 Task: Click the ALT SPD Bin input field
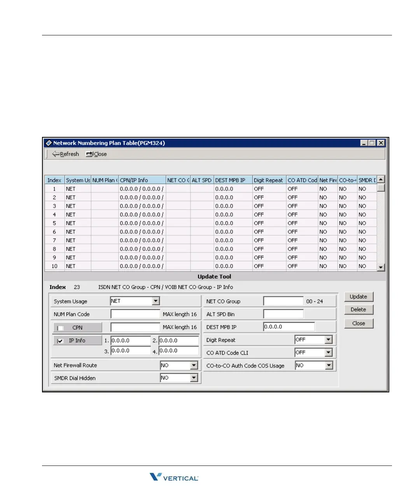283,314
